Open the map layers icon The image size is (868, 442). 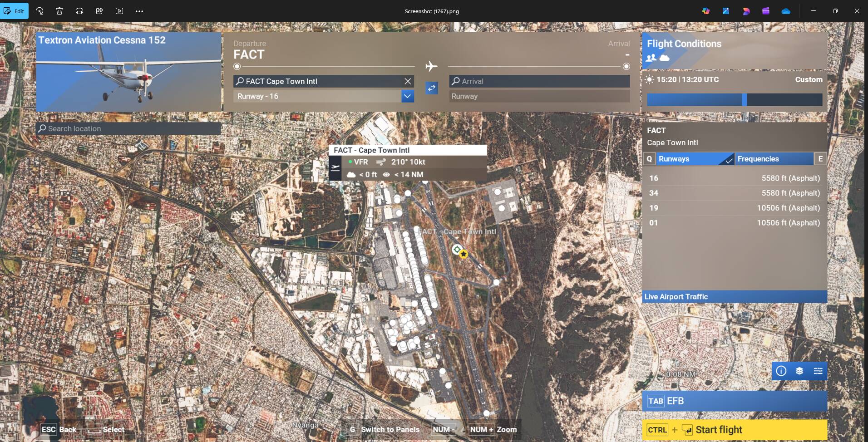(x=799, y=371)
